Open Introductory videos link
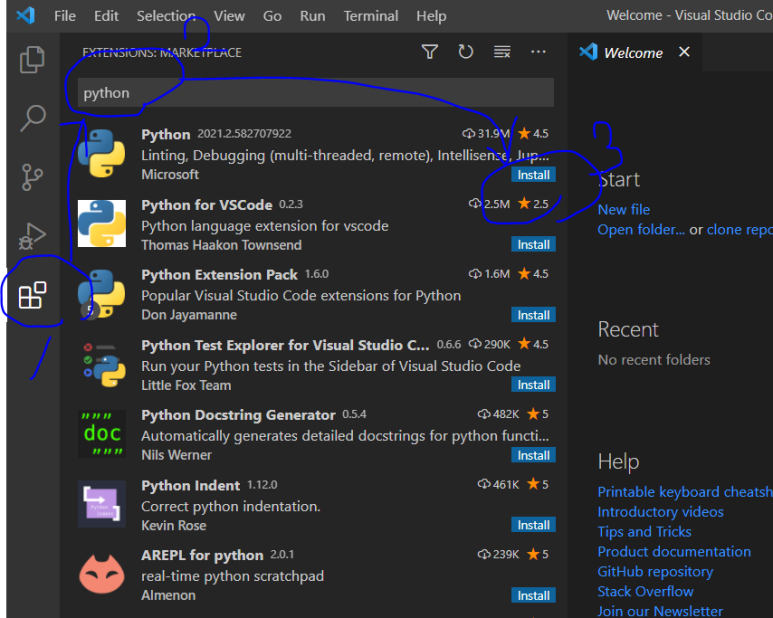This screenshot has width=773, height=618. [660, 512]
